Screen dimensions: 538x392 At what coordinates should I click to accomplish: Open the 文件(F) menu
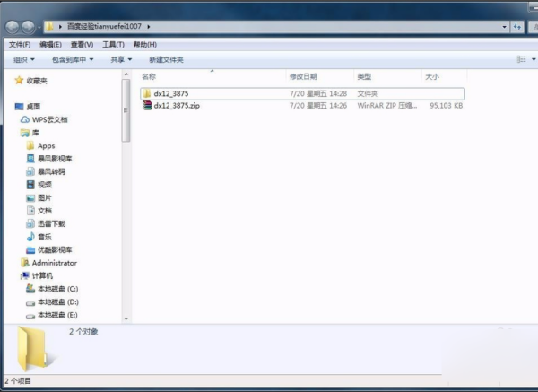(20, 44)
